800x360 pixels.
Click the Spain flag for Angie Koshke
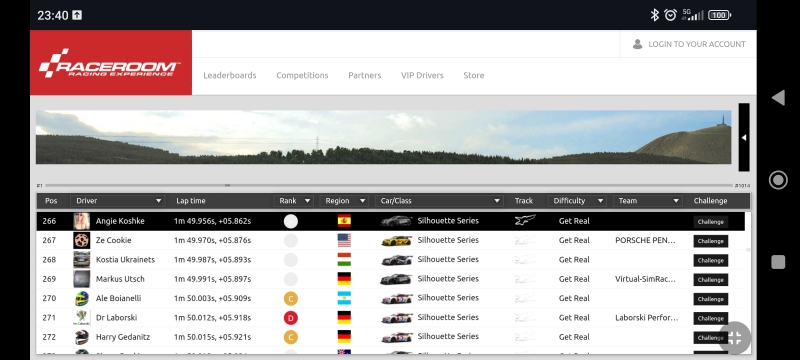point(344,221)
